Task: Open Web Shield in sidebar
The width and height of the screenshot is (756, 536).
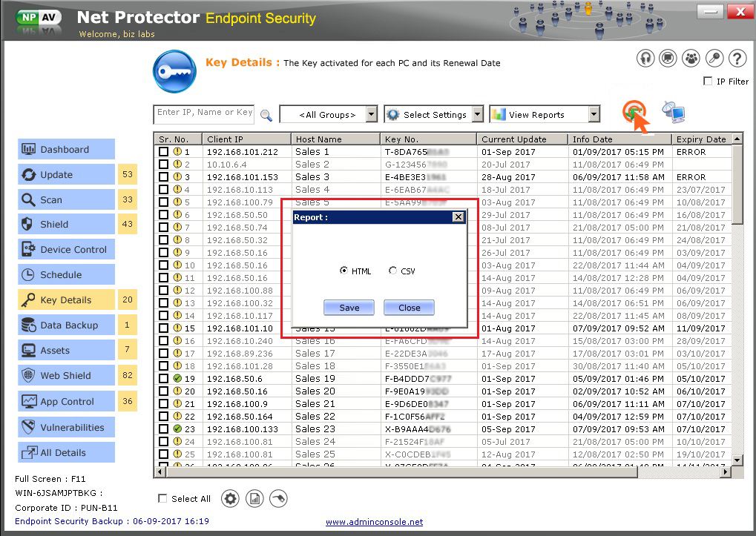Action: click(67, 375)
